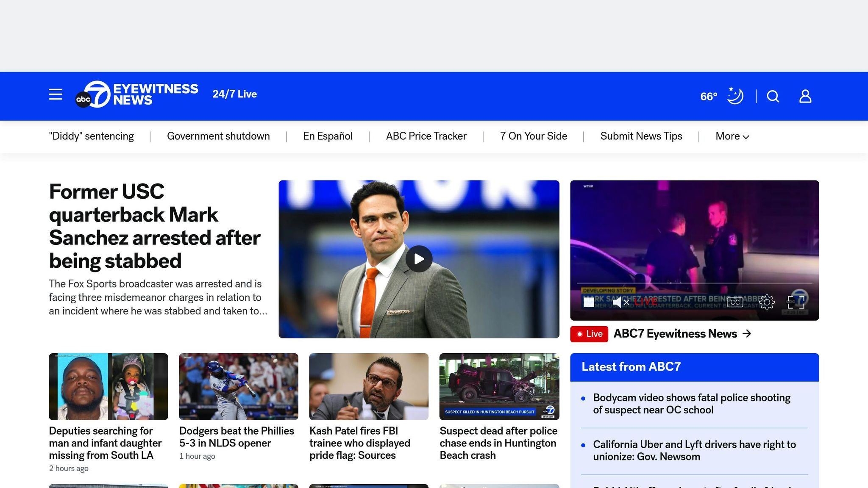Viewport: 868px width, 488px height.
Task: Click arrow next to ABC7 Eyewitness News
Action: click(x=747, y=334)
